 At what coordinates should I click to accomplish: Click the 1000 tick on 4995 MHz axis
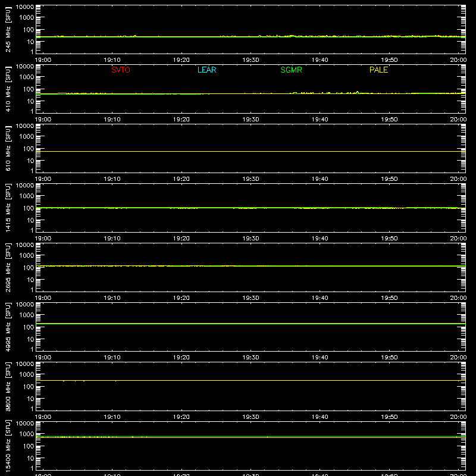tap(27, 315)
